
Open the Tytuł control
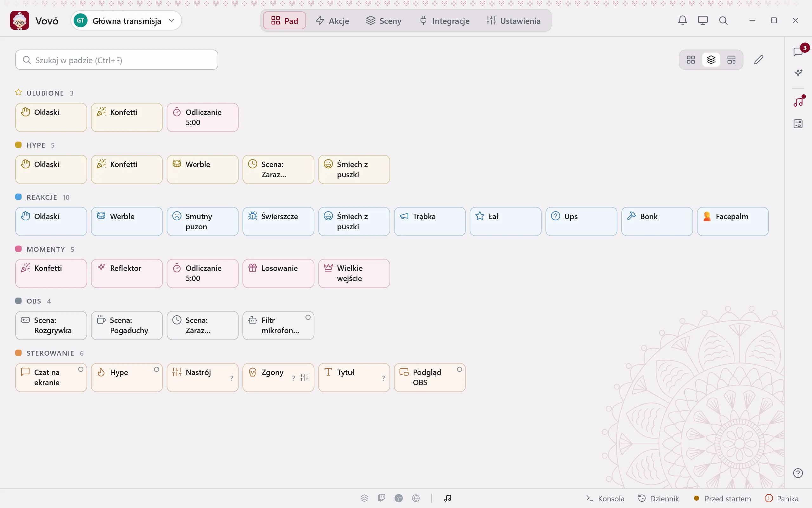pyautogui.click(x=354, y=377)
